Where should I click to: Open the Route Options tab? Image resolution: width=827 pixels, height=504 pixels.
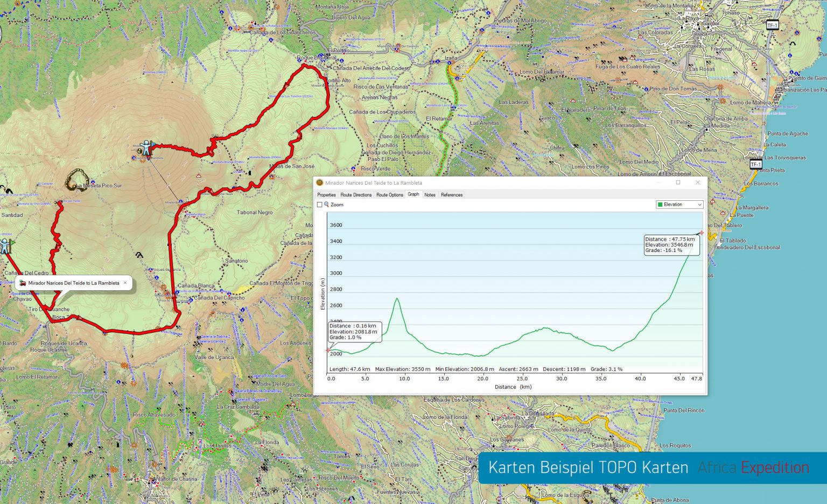[x=389, y=195]
